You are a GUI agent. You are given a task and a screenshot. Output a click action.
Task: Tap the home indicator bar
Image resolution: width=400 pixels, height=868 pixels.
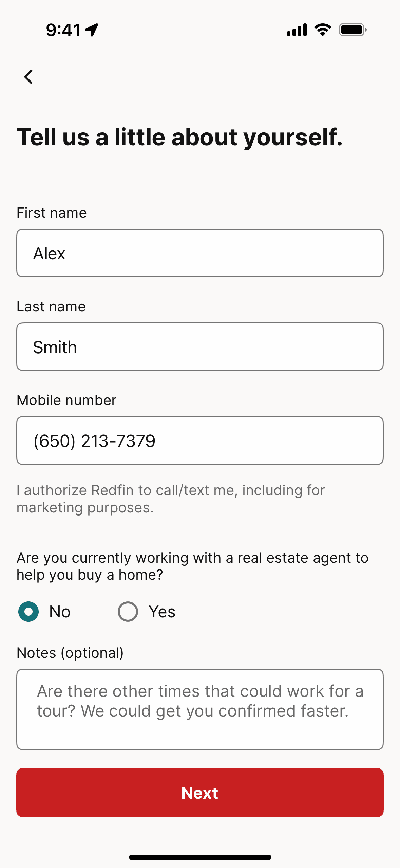(200, 857)
